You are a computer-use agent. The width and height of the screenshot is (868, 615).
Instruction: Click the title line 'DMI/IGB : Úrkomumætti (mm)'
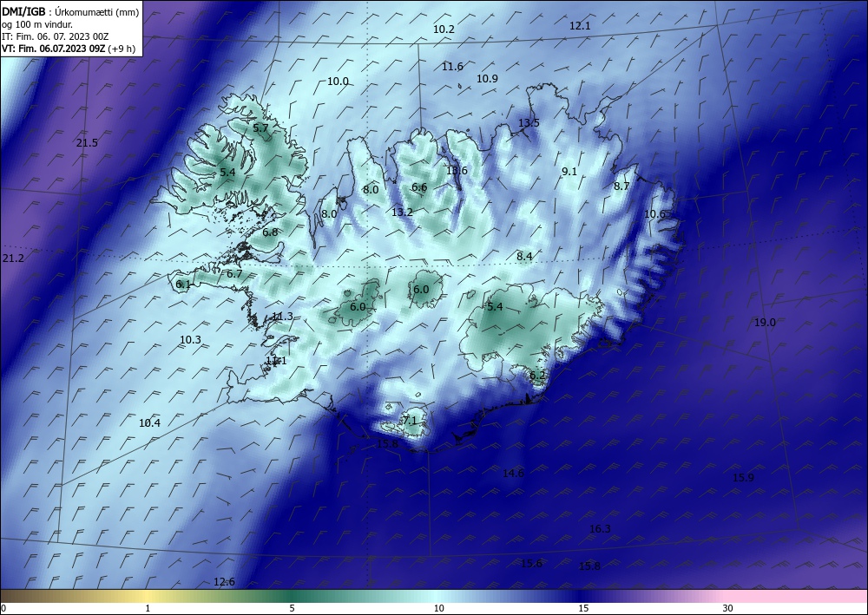(x=70, y=11)
